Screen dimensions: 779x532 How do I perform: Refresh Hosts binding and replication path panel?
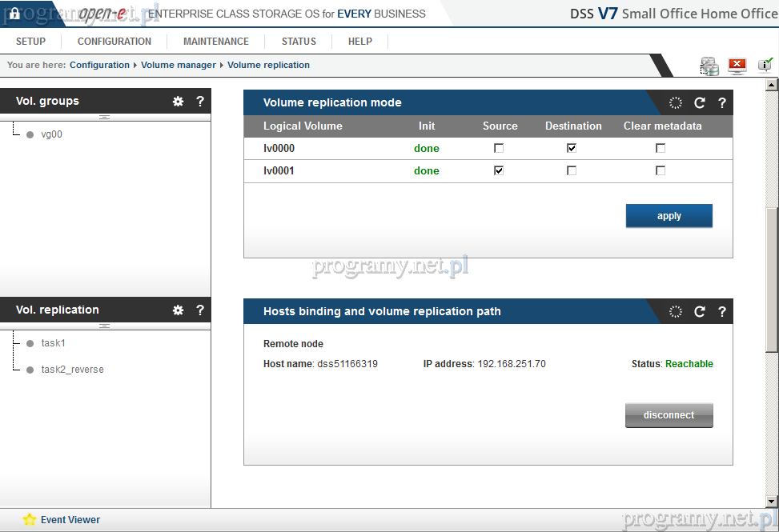(x=700, y=311)
